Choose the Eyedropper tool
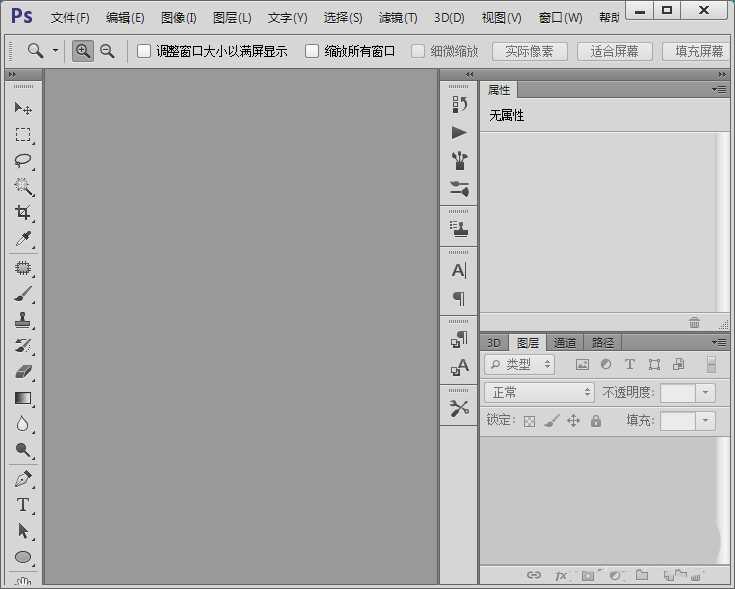 [23, 239]
